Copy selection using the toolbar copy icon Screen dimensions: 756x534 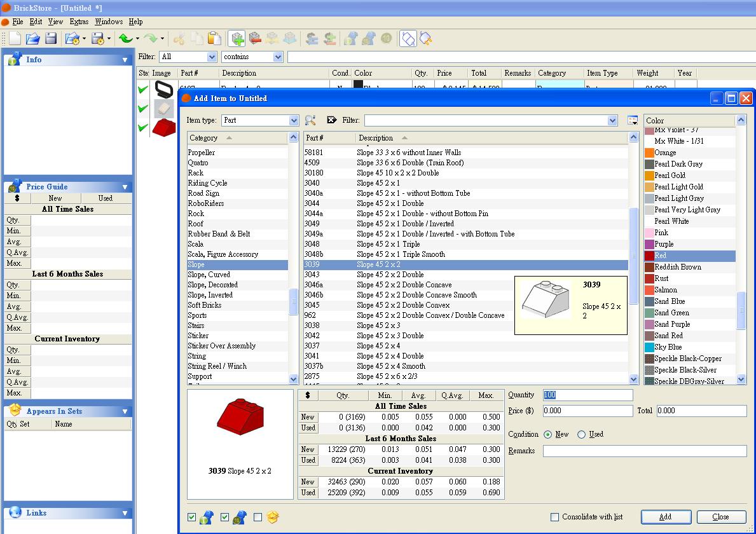[196, 39]
